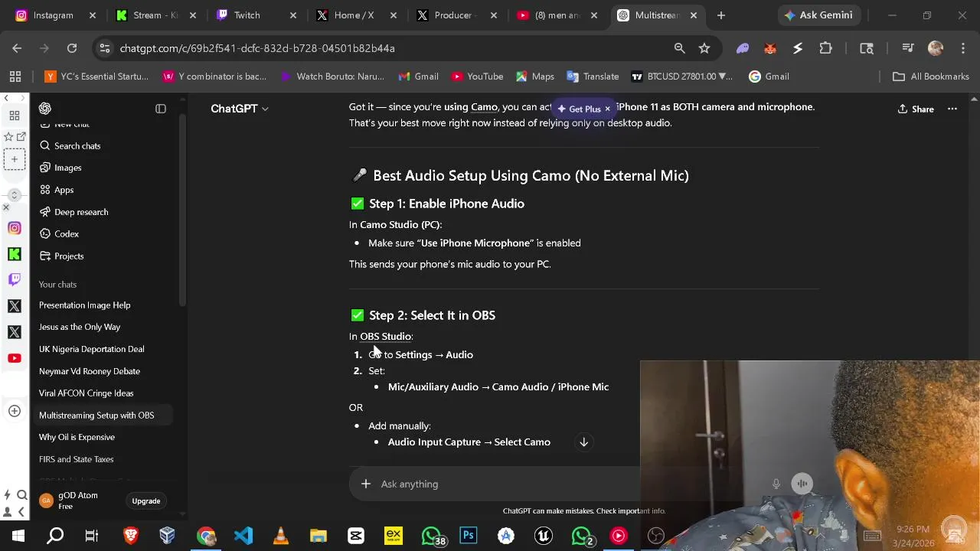Open the gOD Atom account menu
The width and height of the screenshot is (980, 551).
[x=77, y=500]
